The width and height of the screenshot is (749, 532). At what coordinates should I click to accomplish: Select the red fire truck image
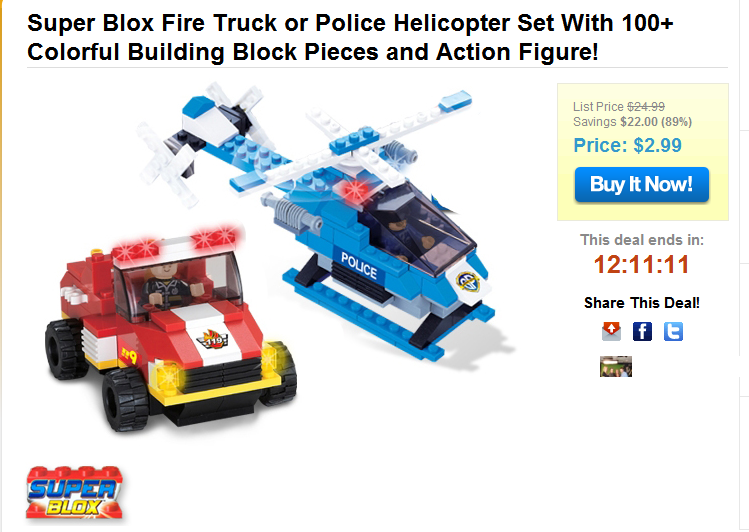[171, 330]
